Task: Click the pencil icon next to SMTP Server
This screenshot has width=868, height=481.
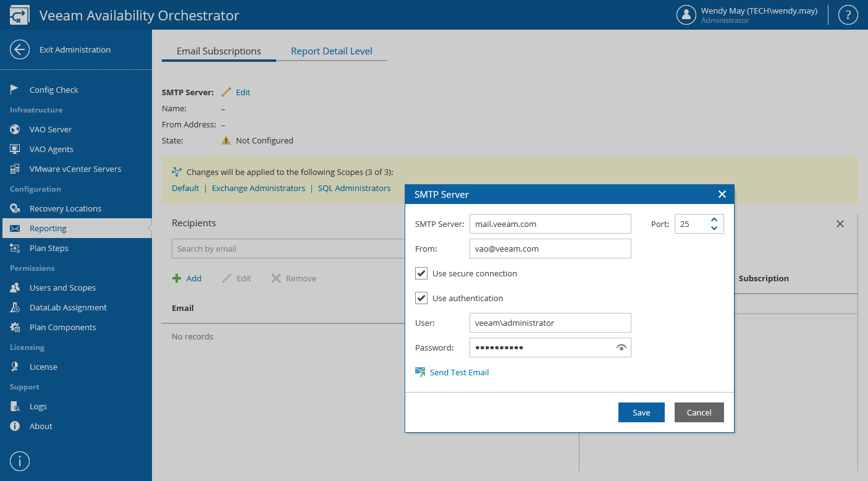Action: (226, 92)
